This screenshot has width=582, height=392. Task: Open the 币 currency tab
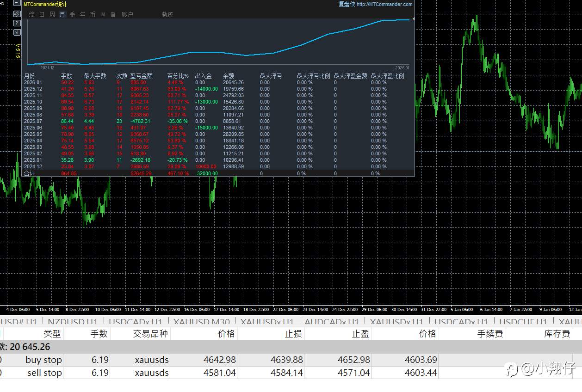(93, 14)
